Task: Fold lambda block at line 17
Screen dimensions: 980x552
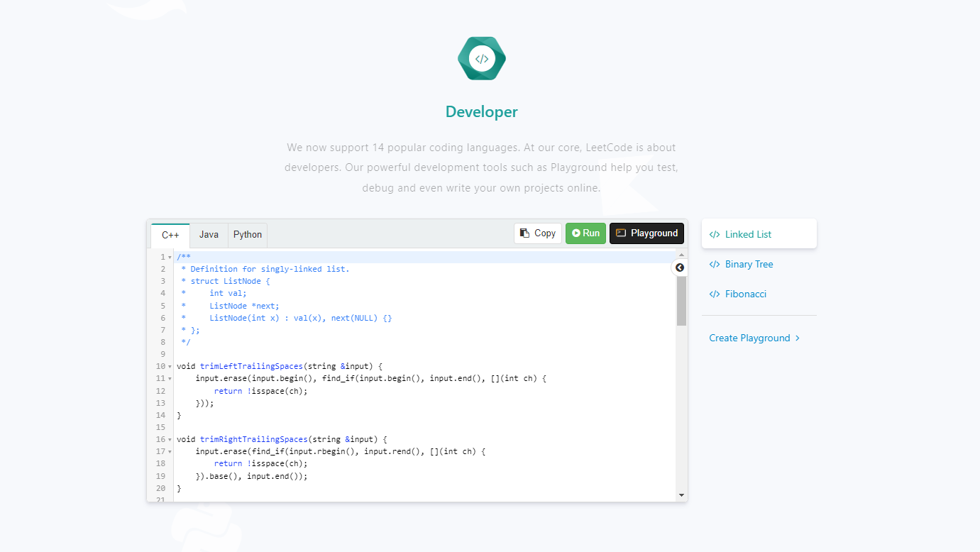Action: pyautogui.click(x=170, y=452)
